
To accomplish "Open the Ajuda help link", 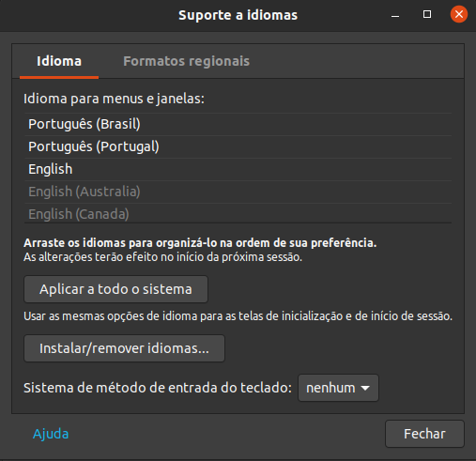I will [x=51, y=434].
